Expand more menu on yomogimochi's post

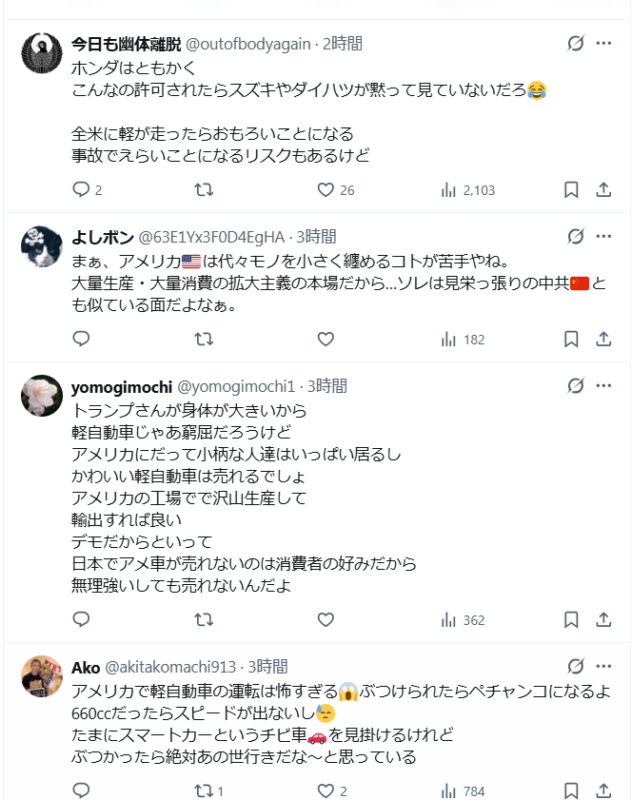click(603, 385)
